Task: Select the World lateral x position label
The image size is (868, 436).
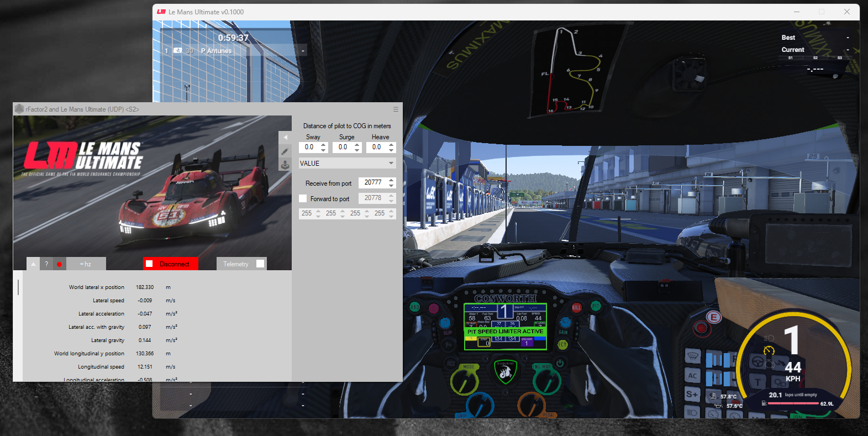Action: [97, 287]
